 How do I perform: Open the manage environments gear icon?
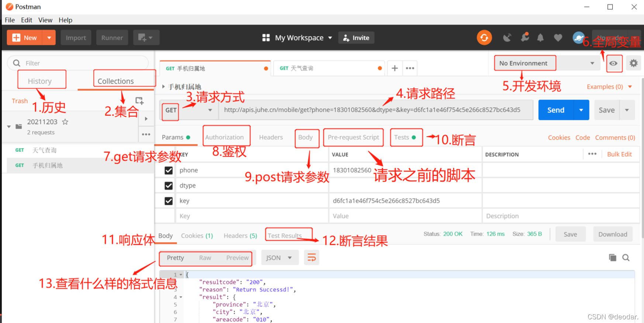click(x=633, y=63)
